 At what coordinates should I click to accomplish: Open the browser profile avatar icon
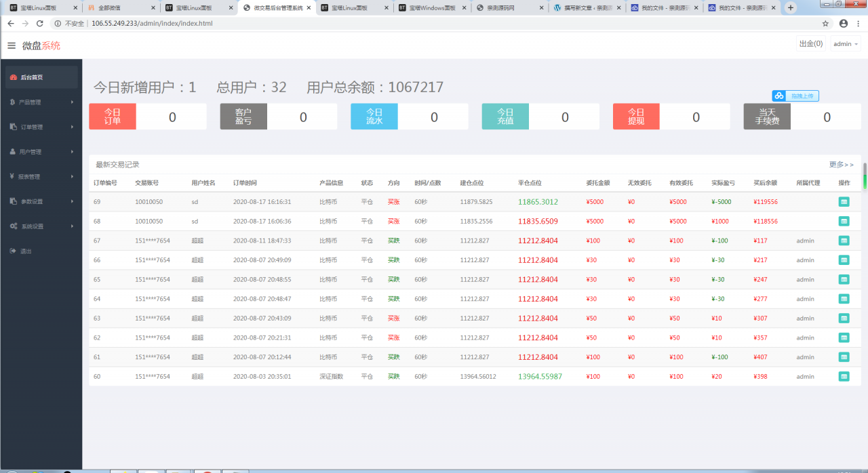844,23
